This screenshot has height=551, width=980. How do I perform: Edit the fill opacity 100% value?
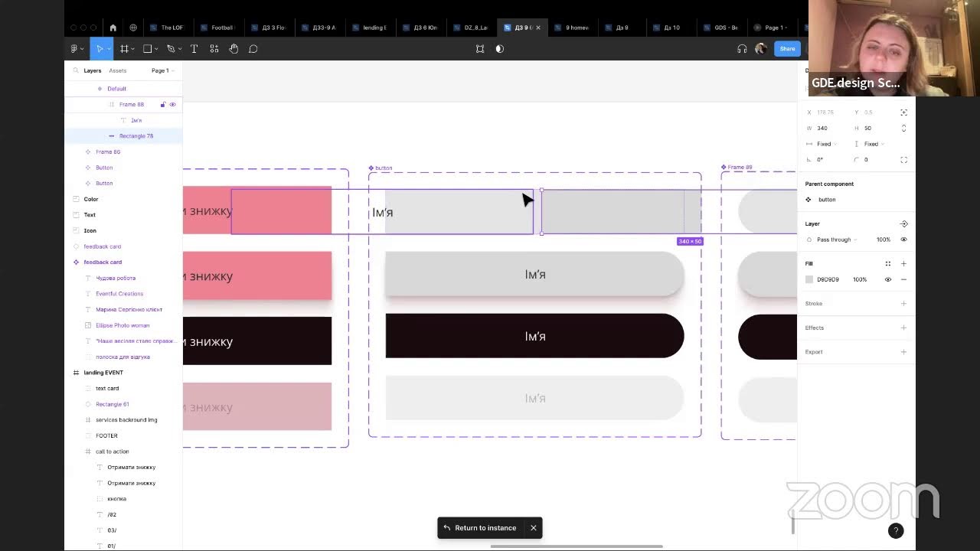click(860, 280)
